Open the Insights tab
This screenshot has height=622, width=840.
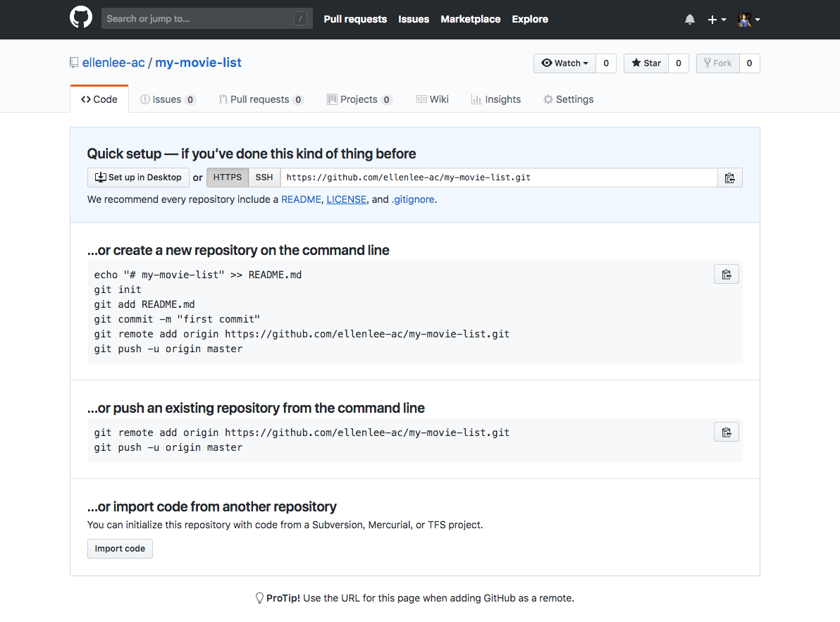click(496, 99)
